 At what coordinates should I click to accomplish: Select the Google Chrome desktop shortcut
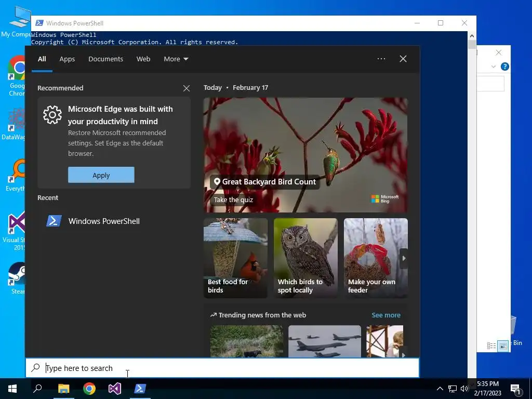pos(17,76)
